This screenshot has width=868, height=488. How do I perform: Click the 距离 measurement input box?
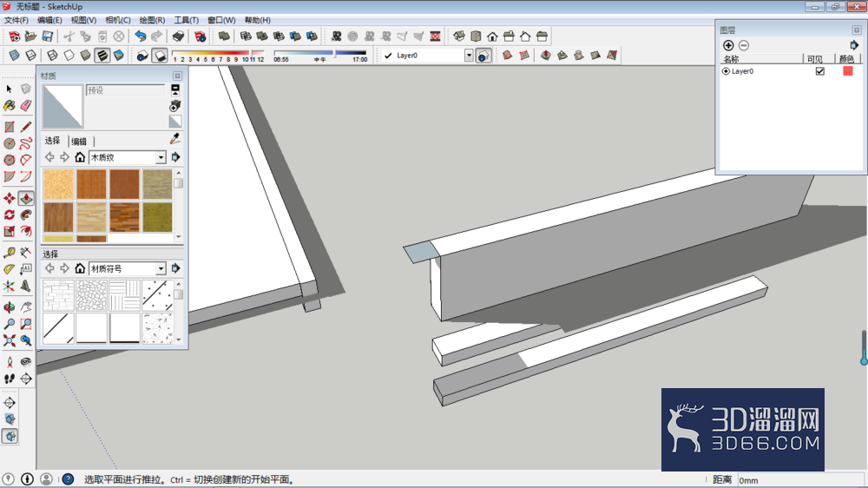pos(800,479)
